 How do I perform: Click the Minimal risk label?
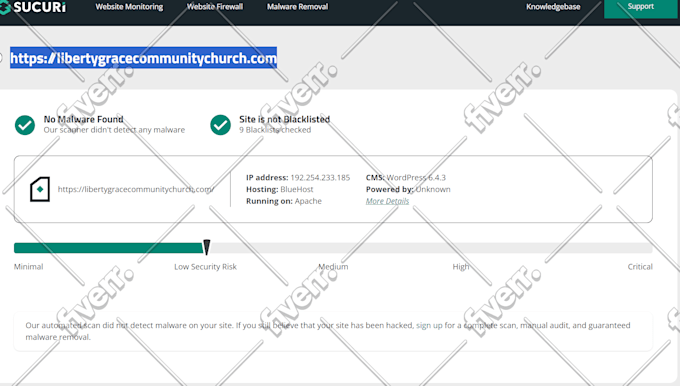click(29, 266)
